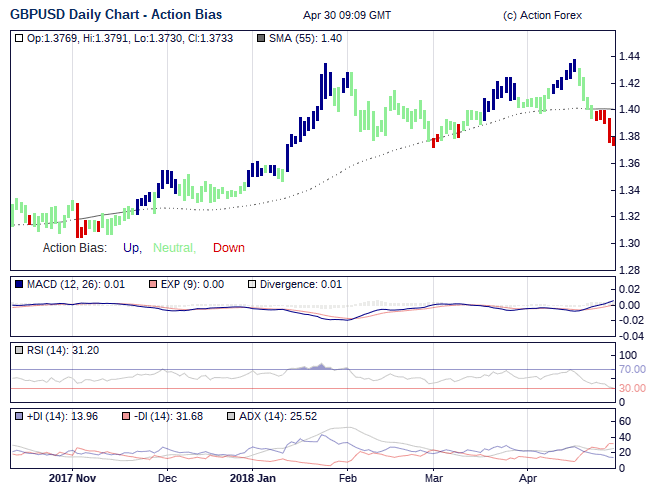Click the RSI 70.00 overbought level label
The height and width of the screenshot is (489, 650).
coord(633,369)
